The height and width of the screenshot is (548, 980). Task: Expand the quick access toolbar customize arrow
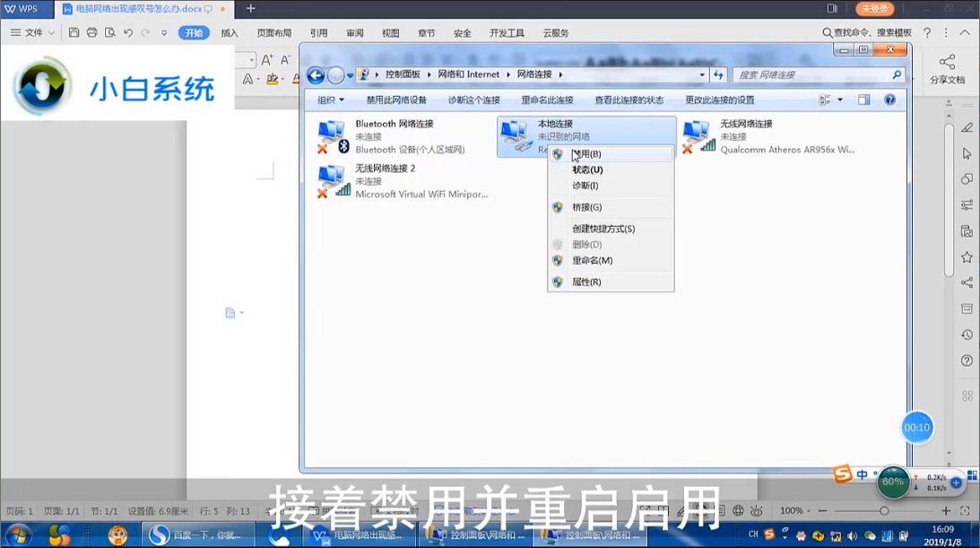[164, 33]
